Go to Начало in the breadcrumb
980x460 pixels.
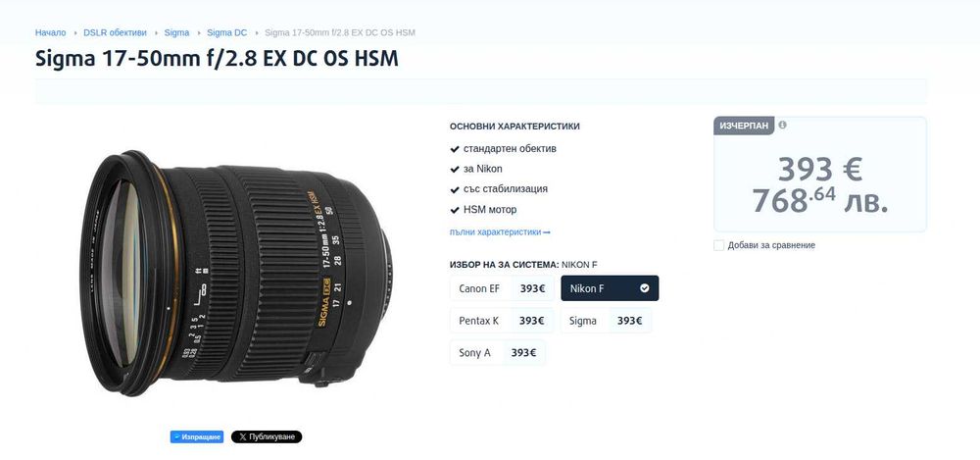[51, 32]
